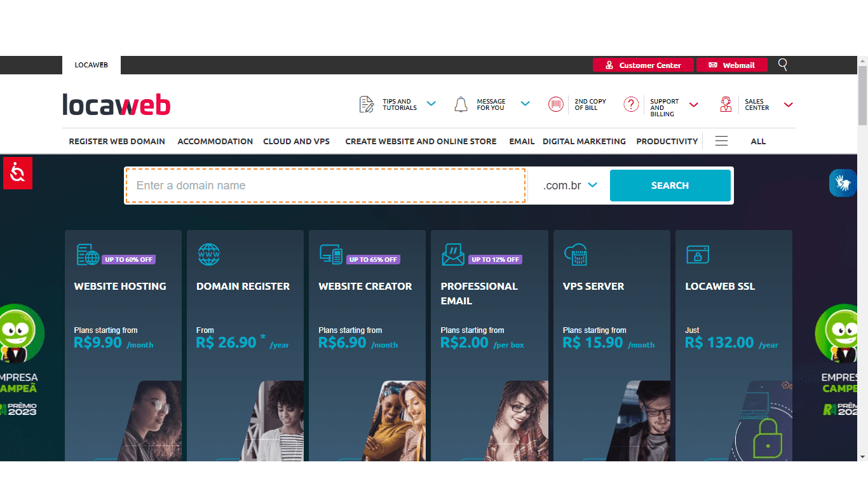Screen dimensions: 868x488
Task: Open the Register Web Domain menu
Action: click(117, 141)
